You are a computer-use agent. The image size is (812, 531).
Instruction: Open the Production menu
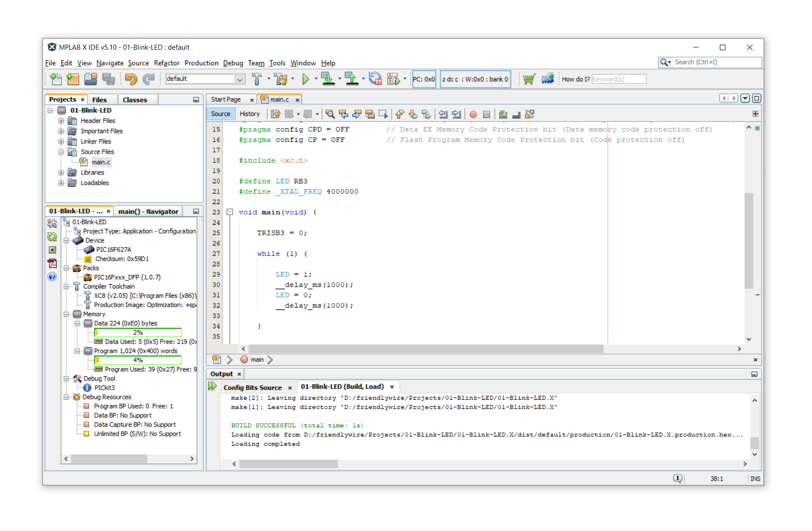pyautogui.click(x=201, y=63)
